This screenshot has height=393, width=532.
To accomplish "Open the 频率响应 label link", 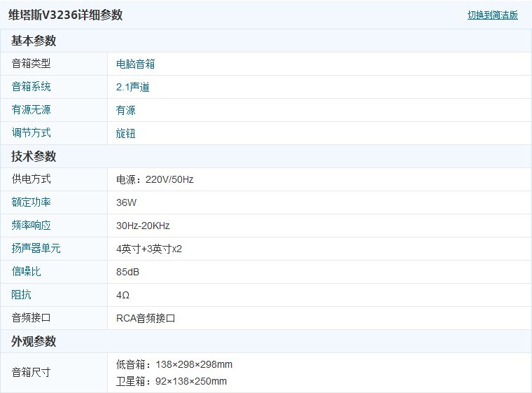I will point(31,225).
